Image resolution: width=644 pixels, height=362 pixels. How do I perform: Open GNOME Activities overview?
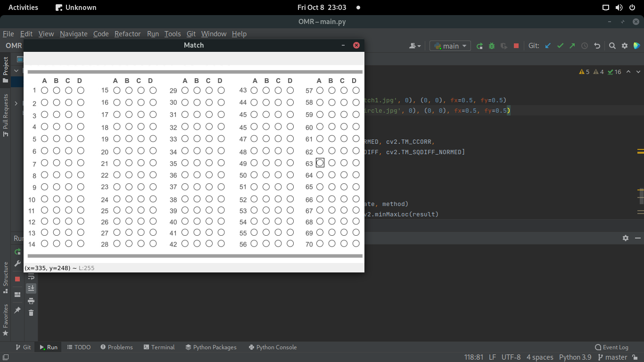23,7
